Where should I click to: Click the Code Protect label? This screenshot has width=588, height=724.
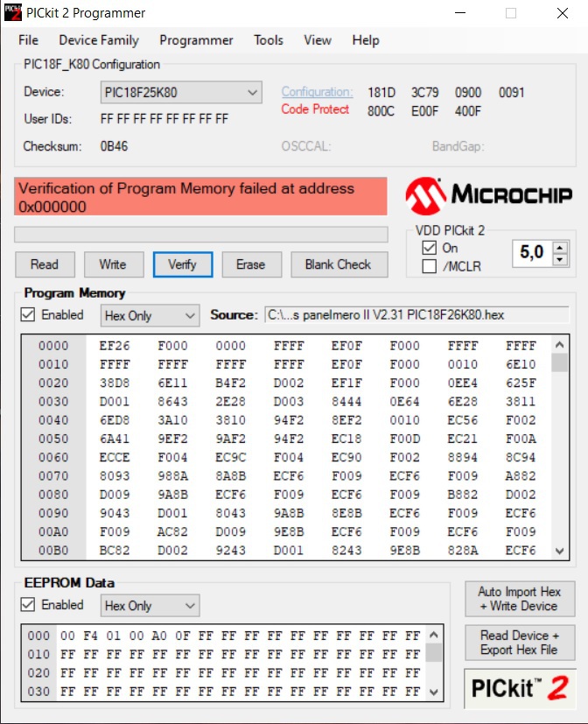[315, 109]
